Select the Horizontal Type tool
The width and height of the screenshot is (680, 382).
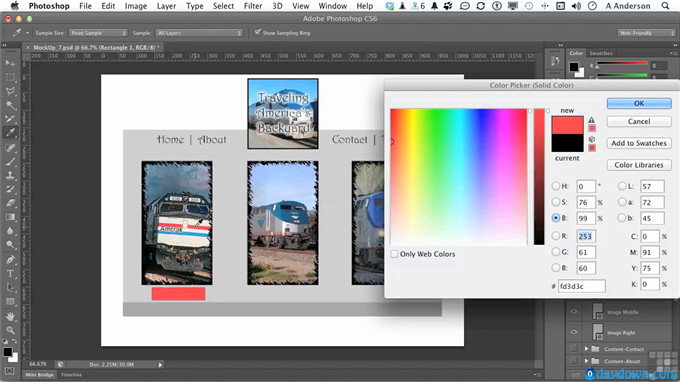pos(10,274)
